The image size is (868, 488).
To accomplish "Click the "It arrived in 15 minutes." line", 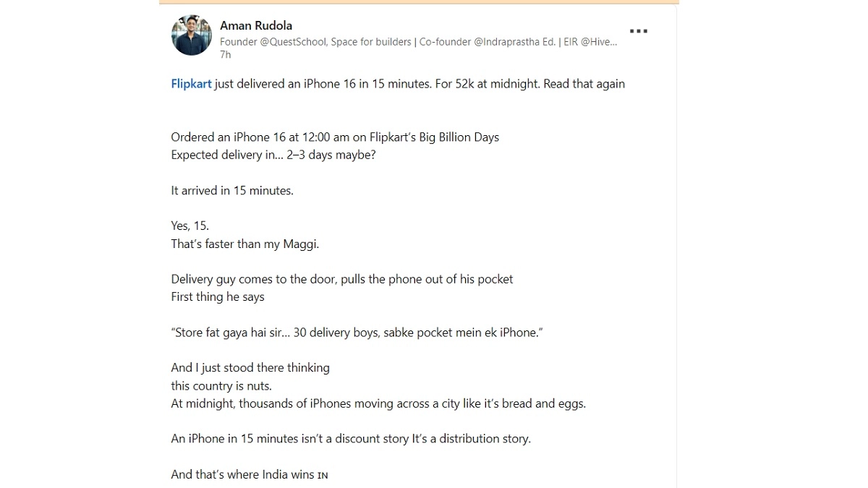I will click(231, 190).
